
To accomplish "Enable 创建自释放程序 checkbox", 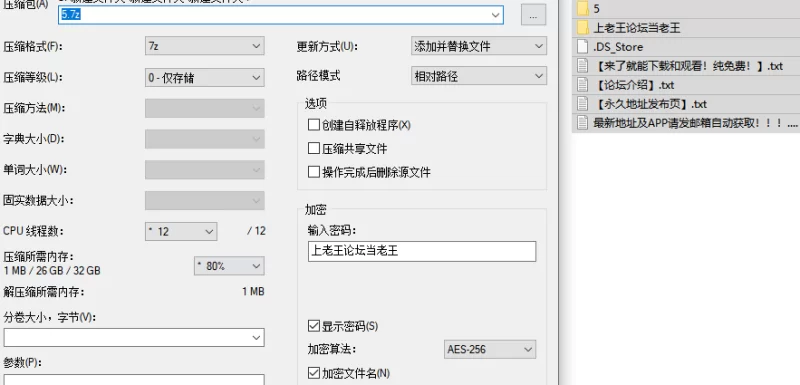I will pos(314,124).
